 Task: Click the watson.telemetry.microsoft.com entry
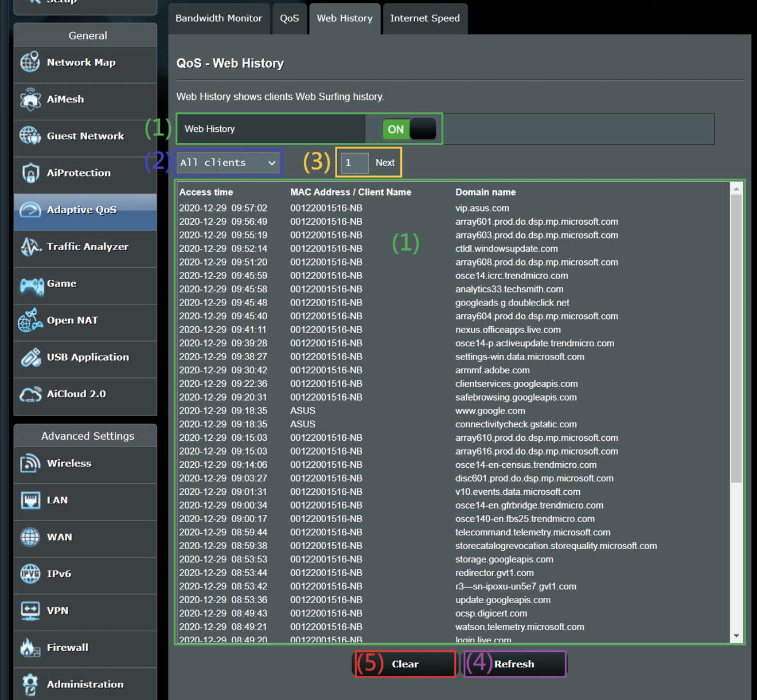520,627
